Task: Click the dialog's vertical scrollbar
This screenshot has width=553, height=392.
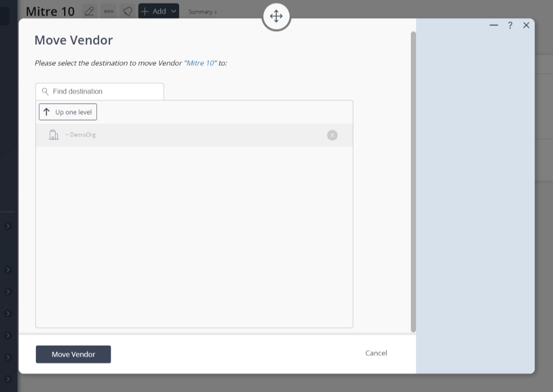Action: [413, 182]
